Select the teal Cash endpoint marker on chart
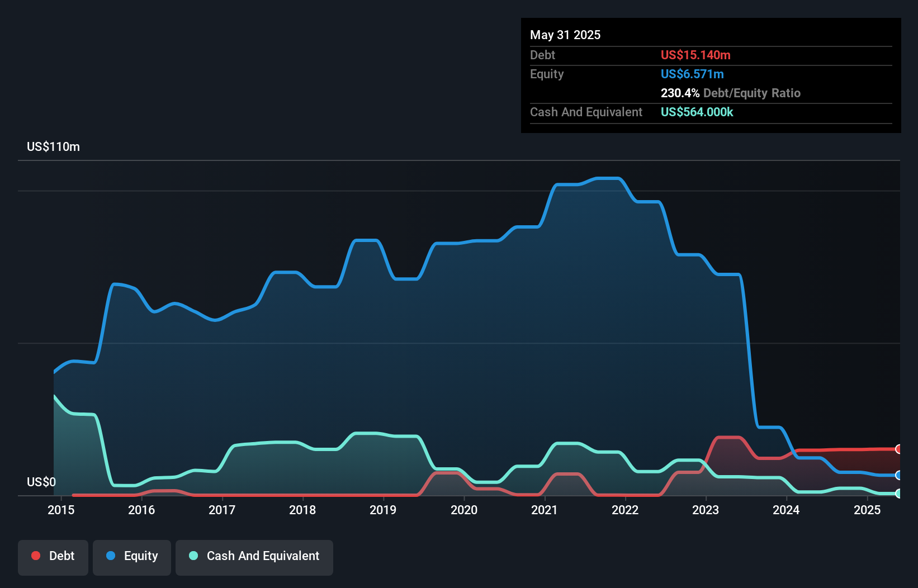The width and height of the screenshot is (918, 588). coord(898,494)
